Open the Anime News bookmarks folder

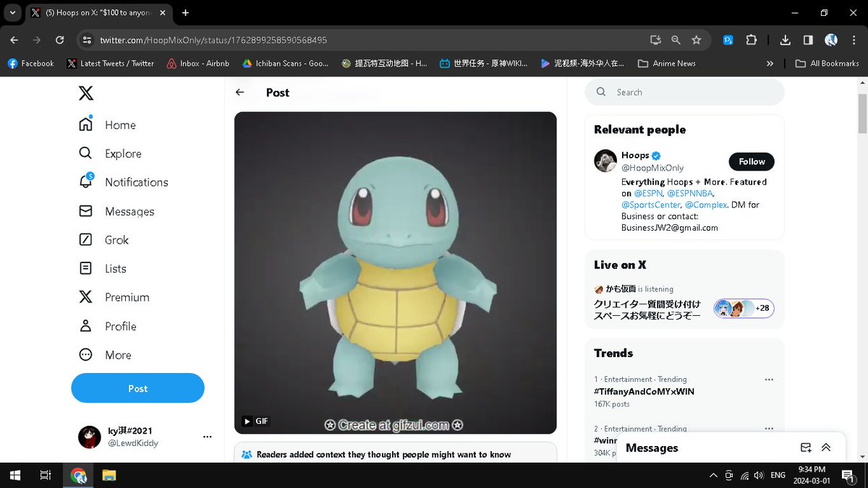(x=666, y=64)
